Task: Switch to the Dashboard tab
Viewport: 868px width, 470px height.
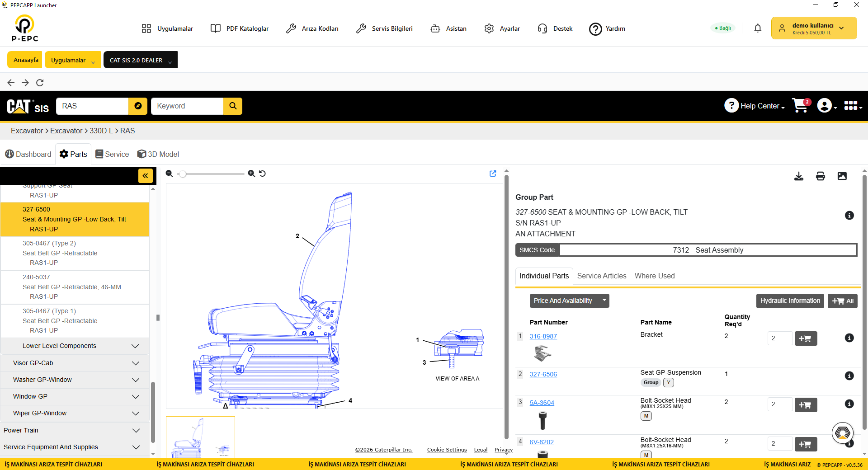Action: [x=28, y=155]
